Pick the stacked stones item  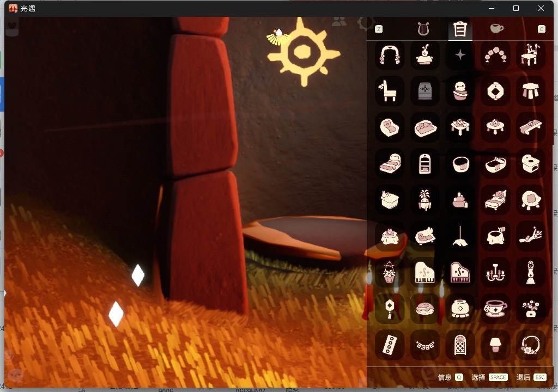(460, 200)
